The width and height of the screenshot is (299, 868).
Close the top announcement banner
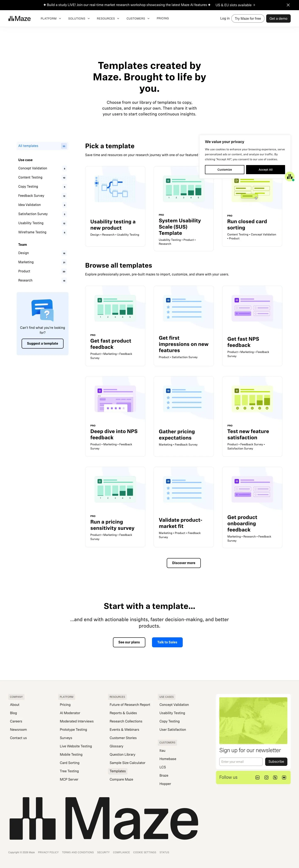pyautogui.click(x=288, y=5)
